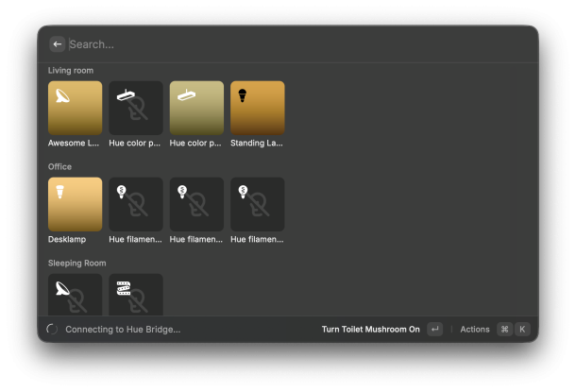The height and width of the screenshot is (392, 576).
Task: Select the dark switched-off Hue color light tile
Action: 136,108
